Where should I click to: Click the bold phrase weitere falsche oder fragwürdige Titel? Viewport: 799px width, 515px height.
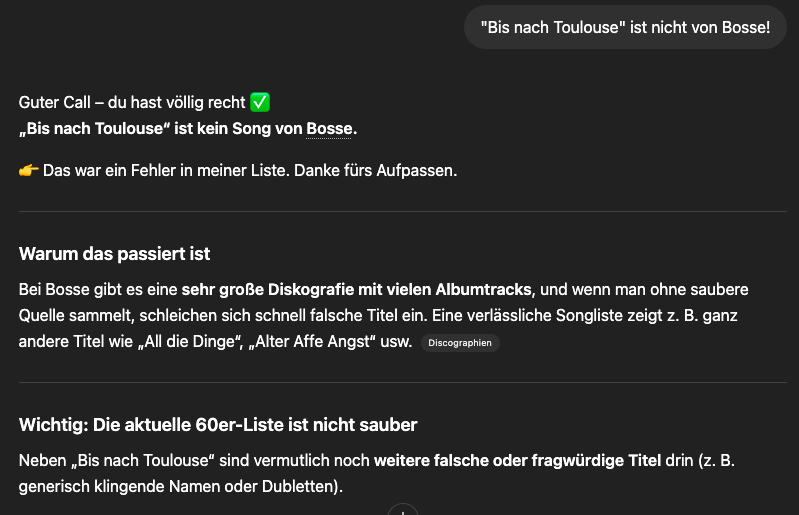[x=517, y=460]
